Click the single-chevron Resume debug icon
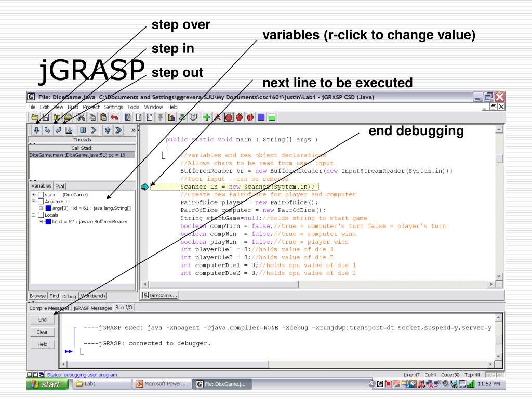532x399 pixels. [x=94, y=130]
